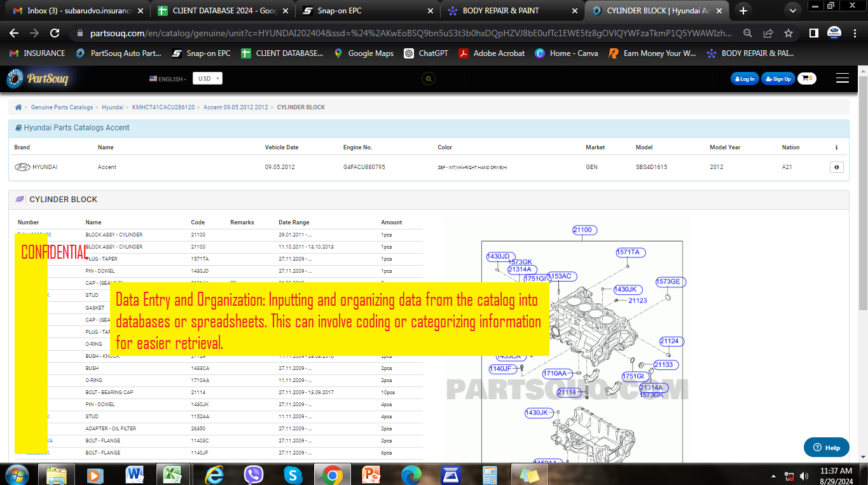The height and width of the screenshot is (485, 868).
Task: Open Chrome tab search dropdown
Action: pyautogui.click(x=792, y=11)
